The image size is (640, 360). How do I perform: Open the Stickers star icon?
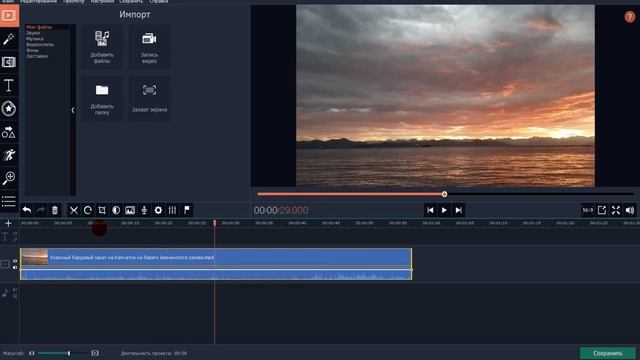coord(9,109)
